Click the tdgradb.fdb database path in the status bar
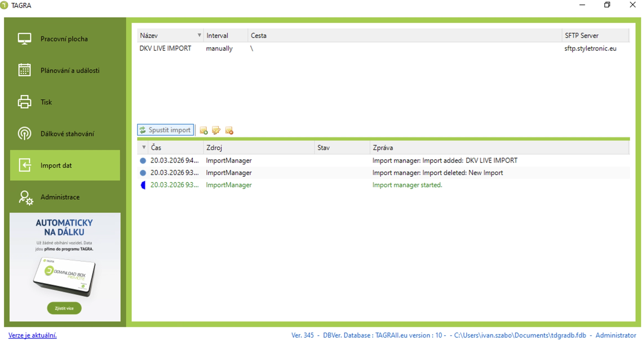This screenshot has width=644, height=345. [520, 335]
